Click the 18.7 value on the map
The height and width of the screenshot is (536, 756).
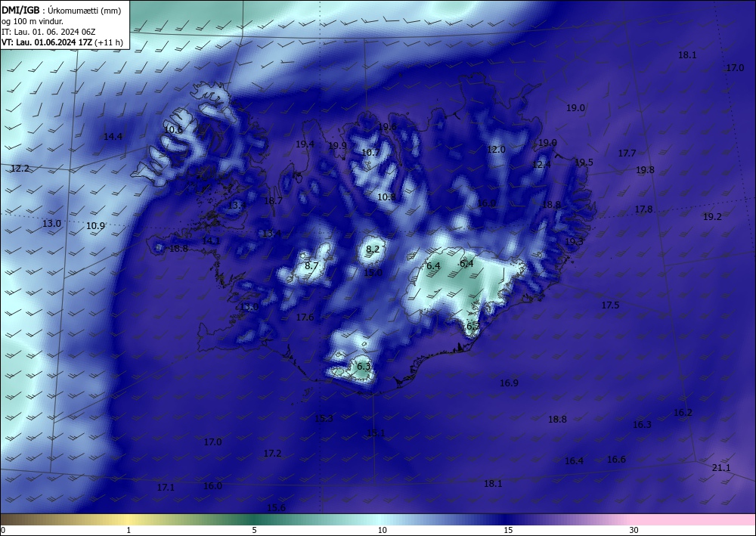click(x=273, y=201)
